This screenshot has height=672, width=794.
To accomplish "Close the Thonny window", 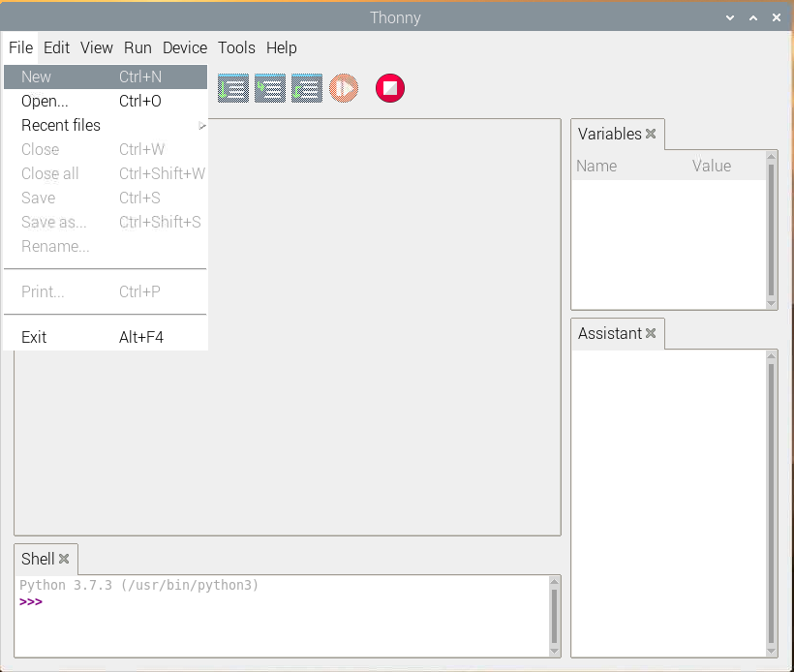I will click(777, 17).
